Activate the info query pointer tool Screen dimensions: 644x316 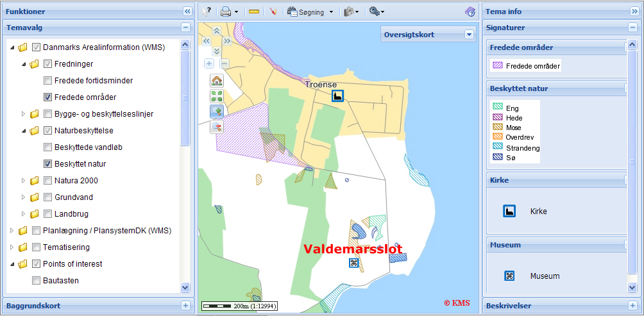tap(207, 12)
